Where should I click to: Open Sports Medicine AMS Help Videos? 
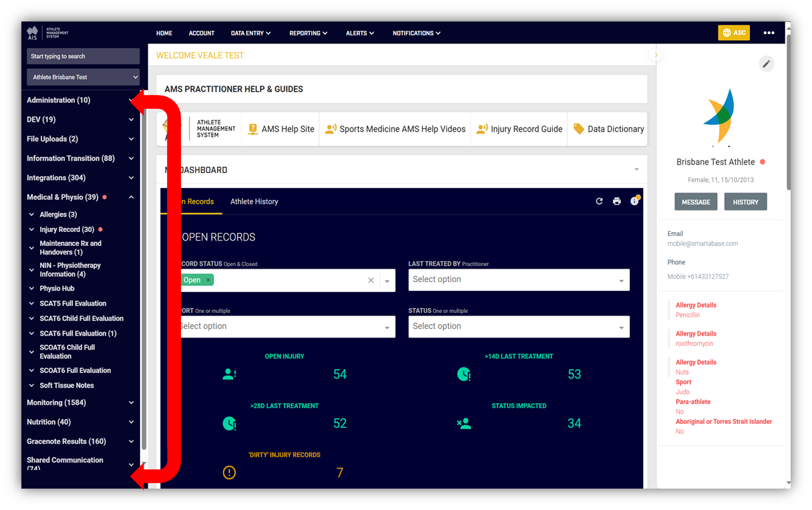click(331, 129)
